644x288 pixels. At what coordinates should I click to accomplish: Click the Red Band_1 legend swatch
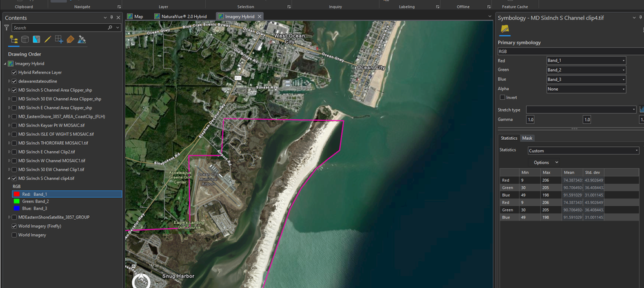click(x=16, y=194)
